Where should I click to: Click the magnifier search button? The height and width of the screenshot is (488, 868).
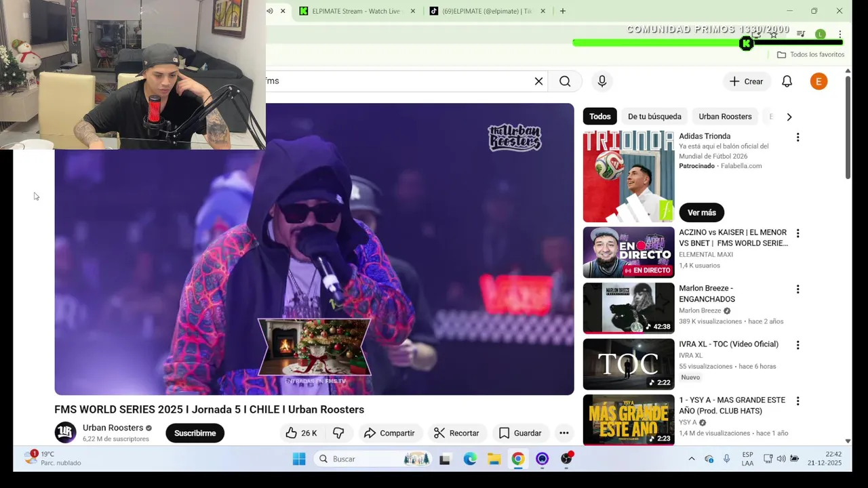(x=565, y=81)
